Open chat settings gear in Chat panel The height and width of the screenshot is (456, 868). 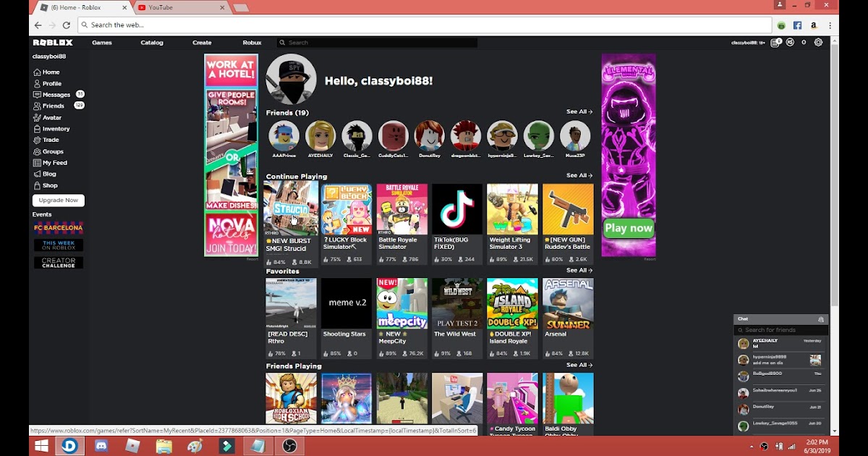coord(821,318)
